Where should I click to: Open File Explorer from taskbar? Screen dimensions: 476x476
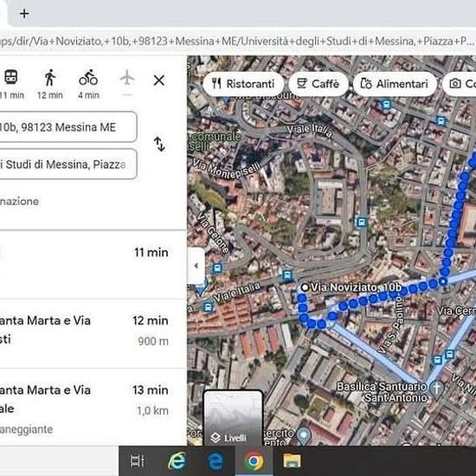pyautogui.click(x=292, y=460)
